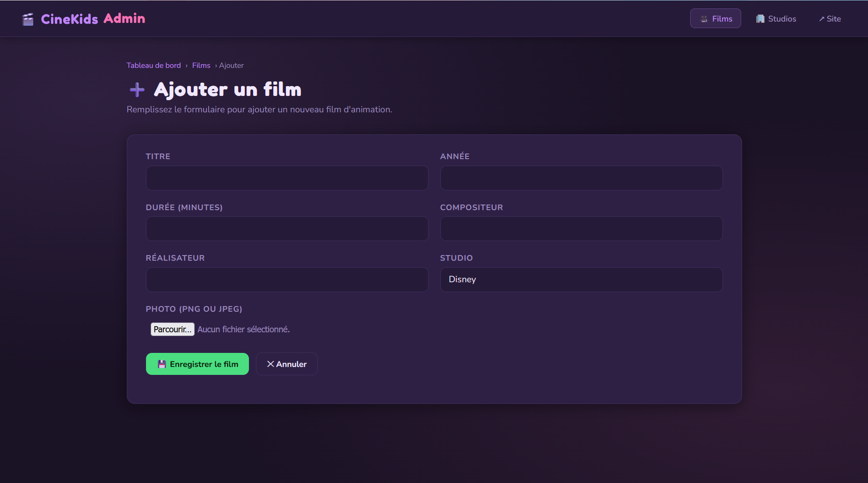
Task: Go to Tableau de bord breadcrumb
Action: (x=153, y=66)
